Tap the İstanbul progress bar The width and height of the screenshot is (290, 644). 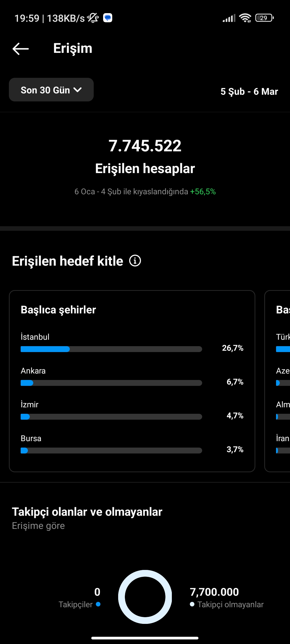pos(111,349)
